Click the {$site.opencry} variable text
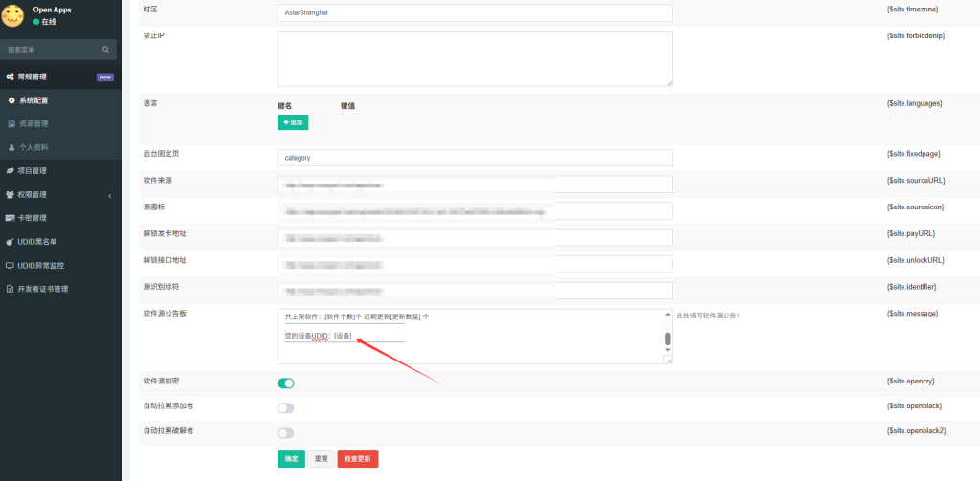 [x=911, y=381]
